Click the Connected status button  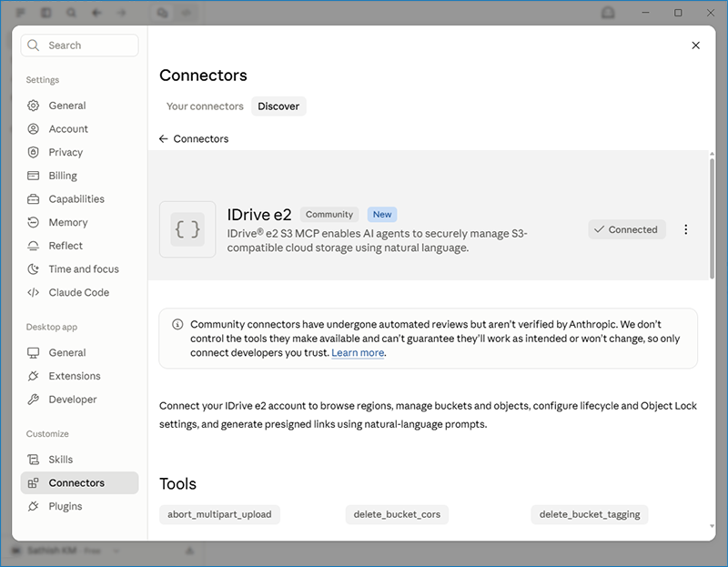627,229
